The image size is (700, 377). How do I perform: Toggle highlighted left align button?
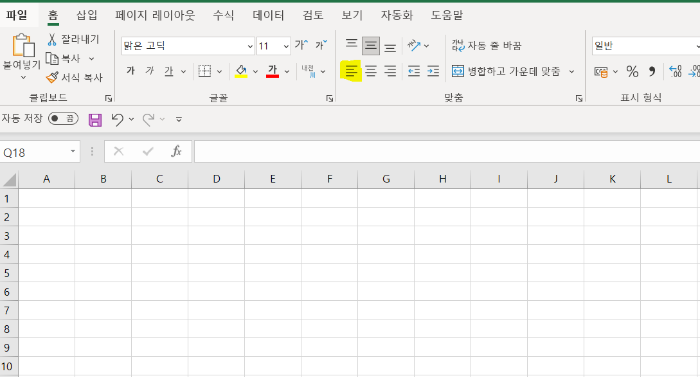pos(351,71)
